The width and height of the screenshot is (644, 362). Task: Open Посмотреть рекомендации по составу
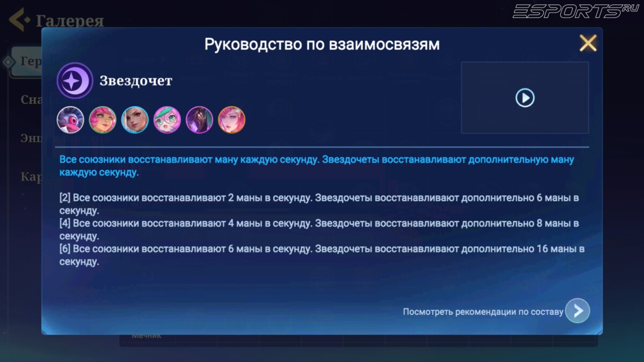[482, 311]
